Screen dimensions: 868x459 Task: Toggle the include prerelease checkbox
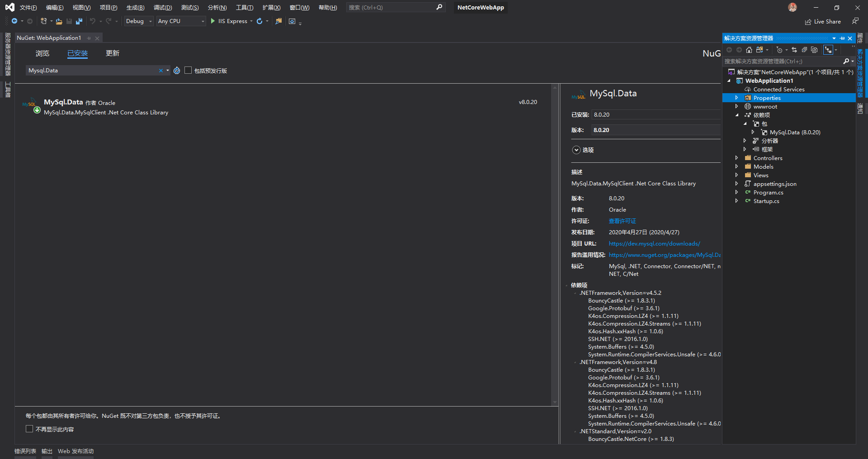pyautogui.click(x=188, y=70)
